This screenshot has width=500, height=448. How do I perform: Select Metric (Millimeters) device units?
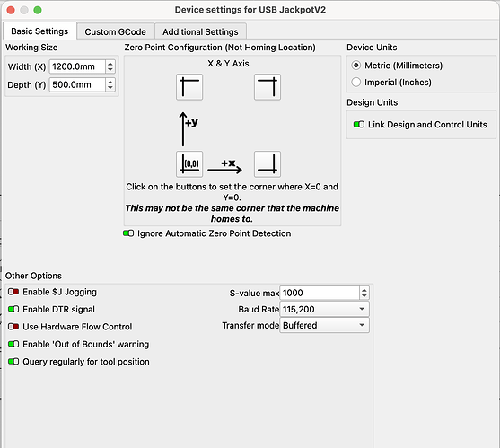tap(355, 66)
